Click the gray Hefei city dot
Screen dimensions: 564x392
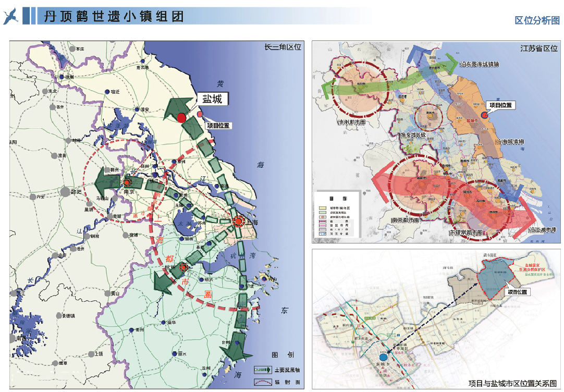click(x=66, y=191)
